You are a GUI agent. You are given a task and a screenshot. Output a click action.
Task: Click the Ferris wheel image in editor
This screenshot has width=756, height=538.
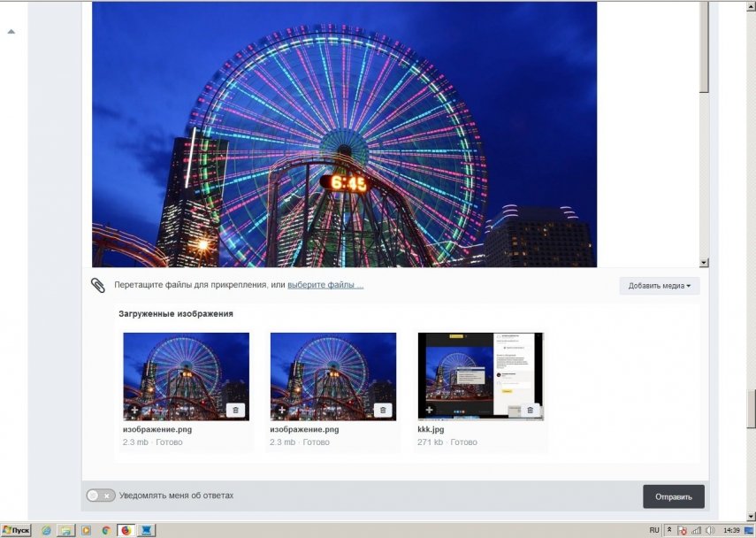point(344,133)
